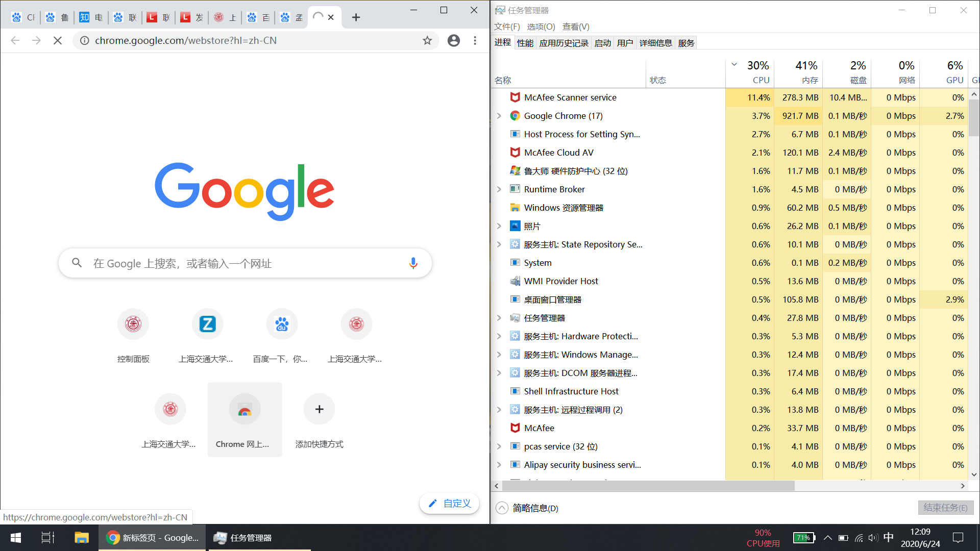Switch to the 应用历史记录 tab
This screenshot has width=980, height=551.
pyautogui.click(x=563, y=43)
